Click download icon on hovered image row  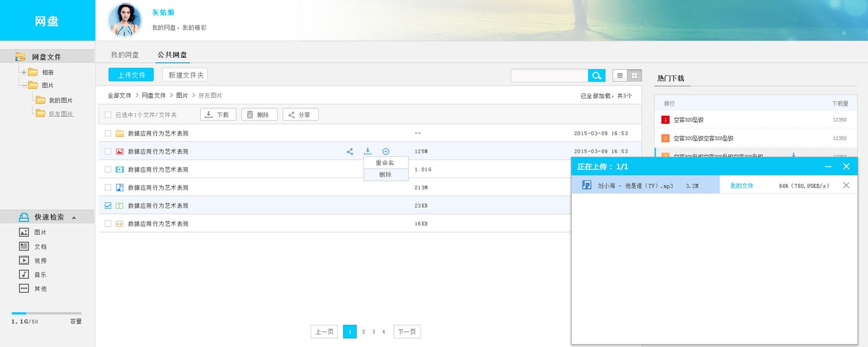pyautogui.click(x=367, y=152)
